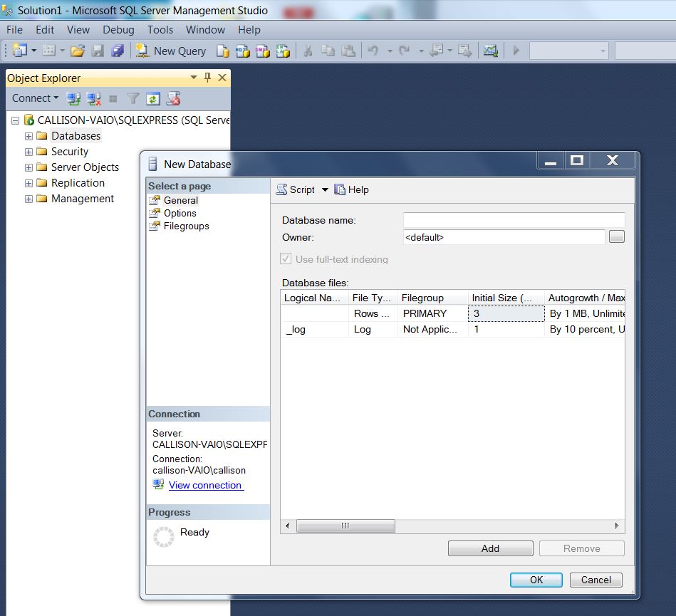Expand the Replication folder node
Image resolution: width=676 pixels, height=616 pixels.
(x=29, y=183)
